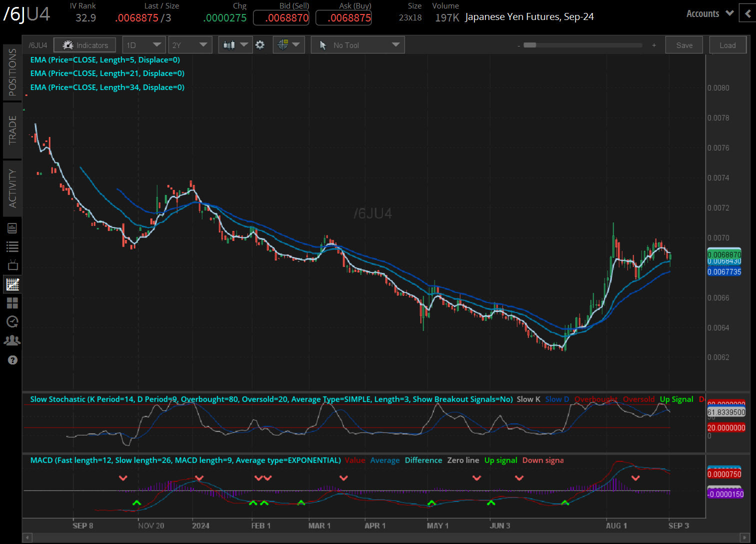Image resolution: width=756 pixels, height=544 pixels.
Task: Open the TV media icon in sidebar
Action: (12, 265)
